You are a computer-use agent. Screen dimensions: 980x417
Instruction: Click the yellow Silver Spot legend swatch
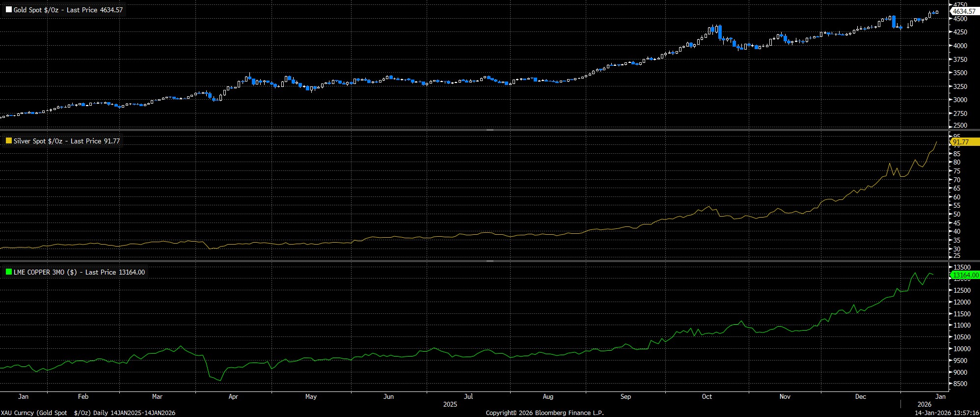[x=8, y=141]
